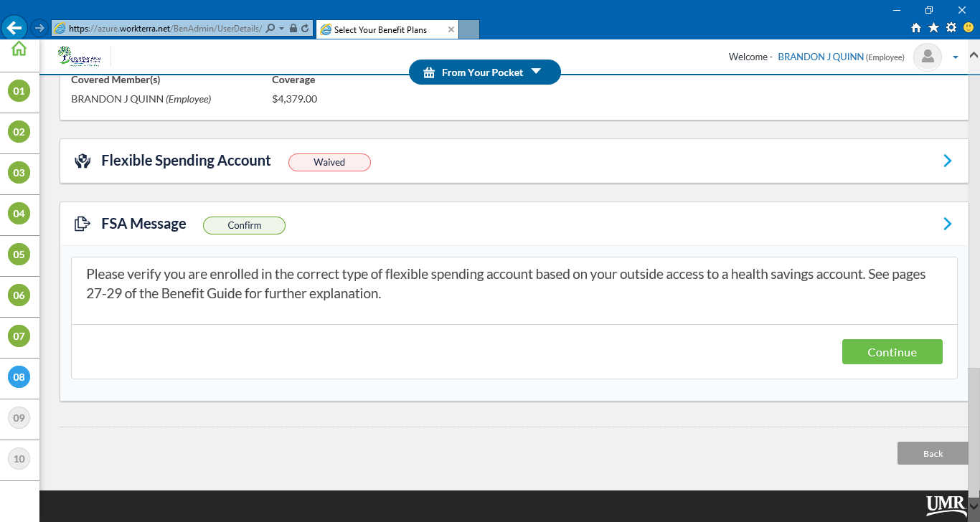Viewport: 980px width, 522px height.
Task: Open the browser favorites star icon
Action: pyautogui.click(x=933, y=28)
